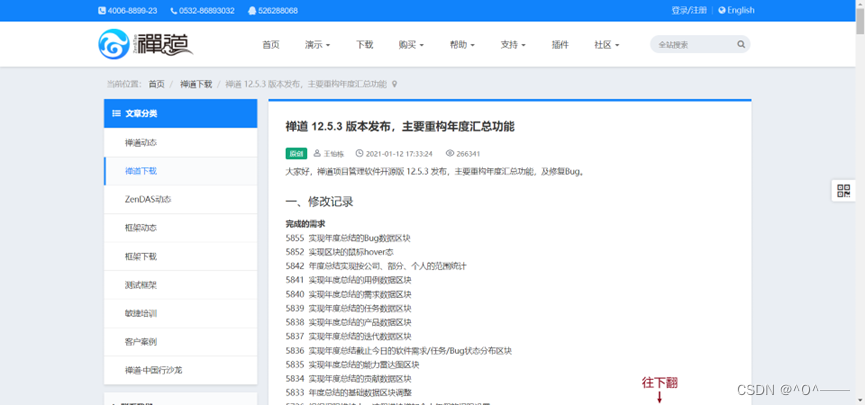Click 登录/注册 link at top
This screenshot has height=405, width=865.
[689, 10]
